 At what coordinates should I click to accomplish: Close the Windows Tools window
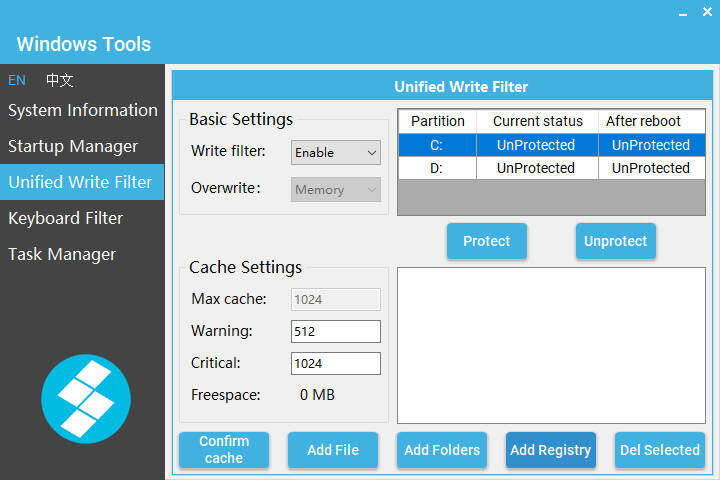(x=707, y=11)
